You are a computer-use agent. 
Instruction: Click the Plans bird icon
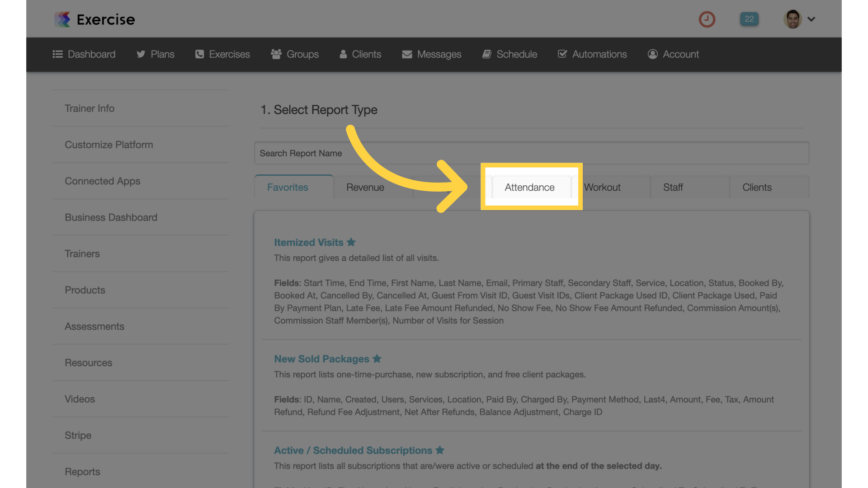point(141,54)
